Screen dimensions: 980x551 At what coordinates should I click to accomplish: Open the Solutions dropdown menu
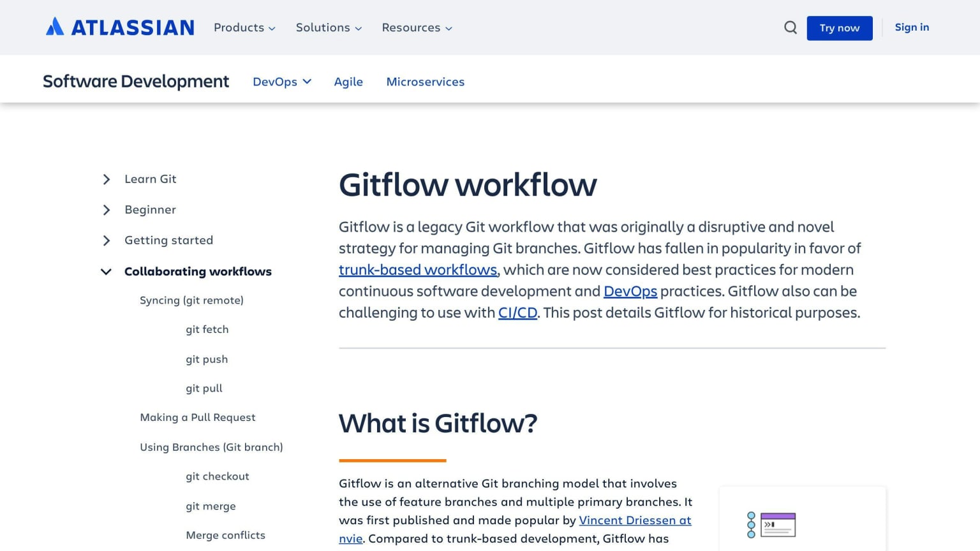329,27
